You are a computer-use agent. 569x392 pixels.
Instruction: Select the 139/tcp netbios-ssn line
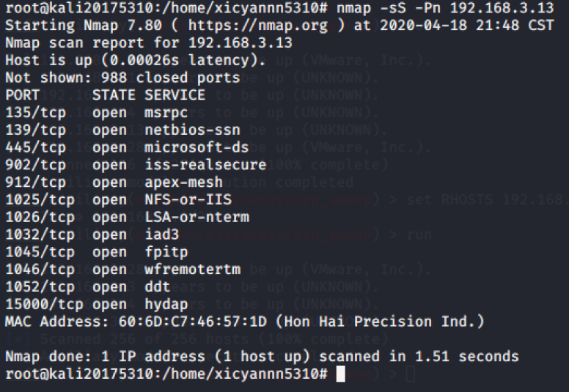[122, 130]
